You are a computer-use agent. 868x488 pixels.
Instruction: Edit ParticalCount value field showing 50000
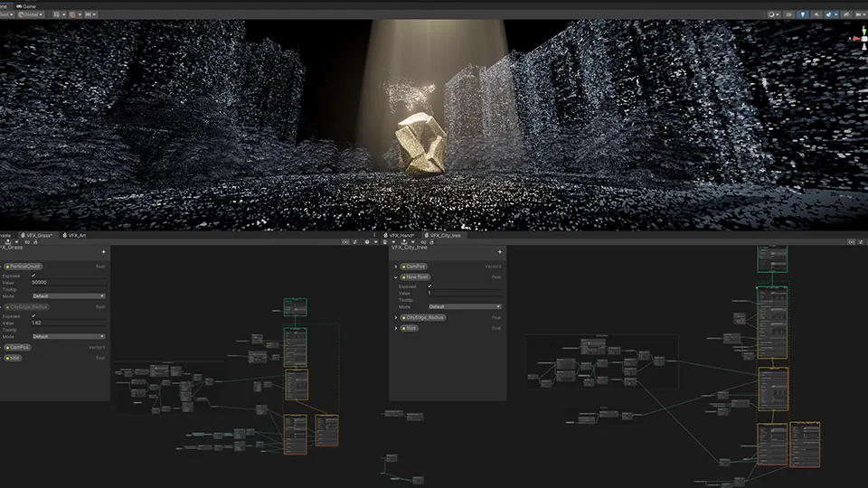69,282
